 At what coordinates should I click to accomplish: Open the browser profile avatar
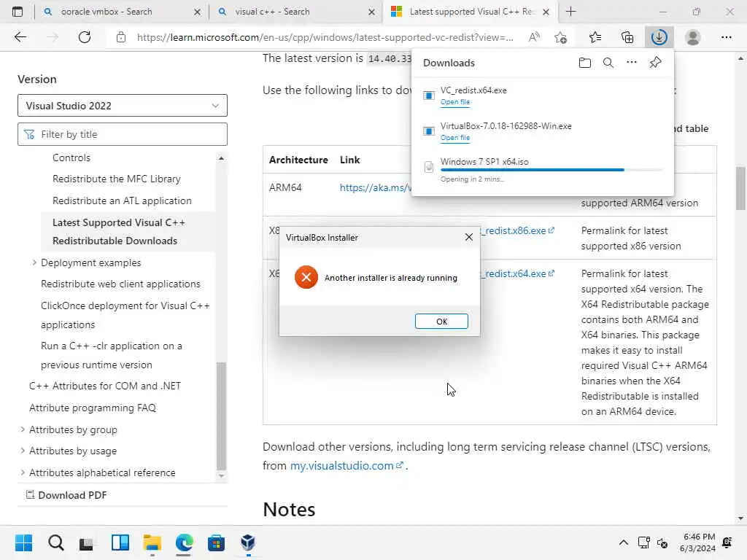(693, 37)
